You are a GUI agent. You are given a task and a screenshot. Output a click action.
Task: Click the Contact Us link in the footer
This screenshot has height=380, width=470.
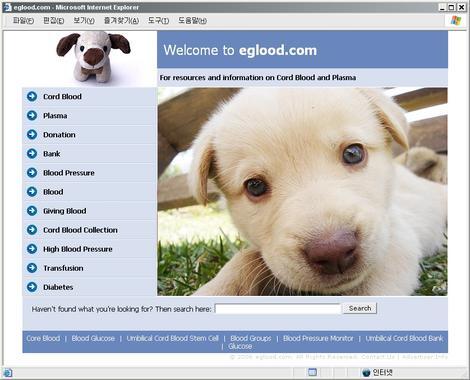pos(378,357)
